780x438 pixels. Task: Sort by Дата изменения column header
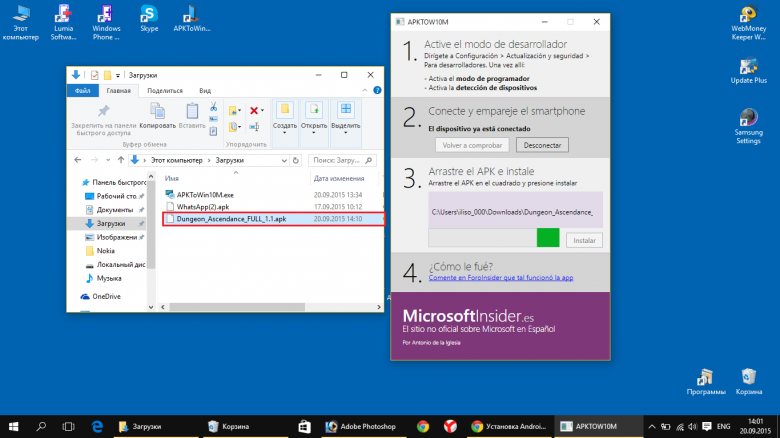[339, 178]
